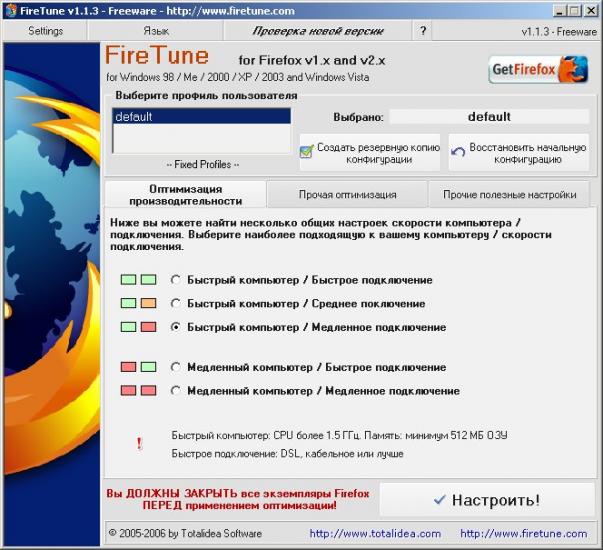Click Проверка новой версии menu item
Image resolution: width=603 pixels, height=550 pixels.
coord(318,31)
